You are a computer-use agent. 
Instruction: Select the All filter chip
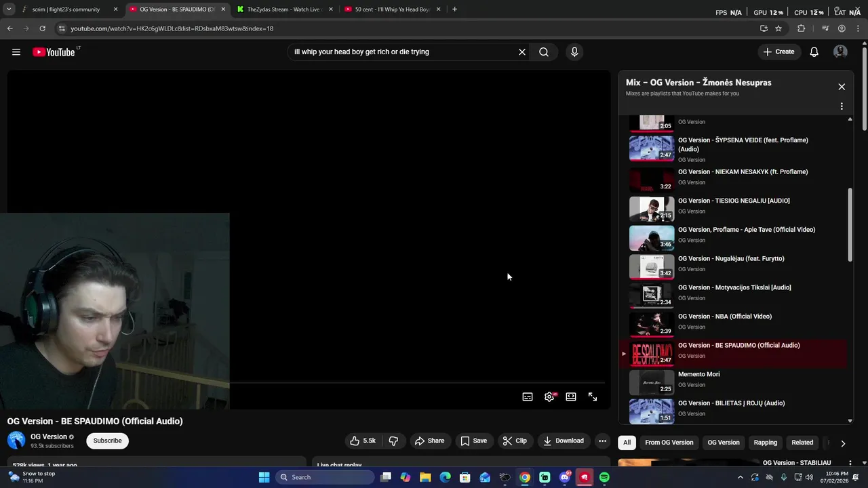(x=627, y=443)
